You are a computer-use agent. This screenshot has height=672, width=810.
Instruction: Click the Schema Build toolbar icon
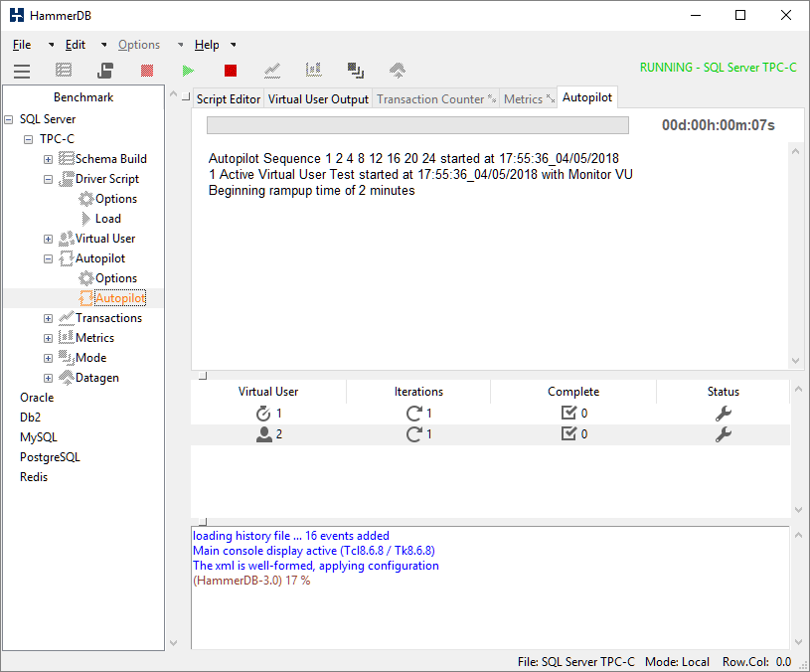tap(64, 71)
